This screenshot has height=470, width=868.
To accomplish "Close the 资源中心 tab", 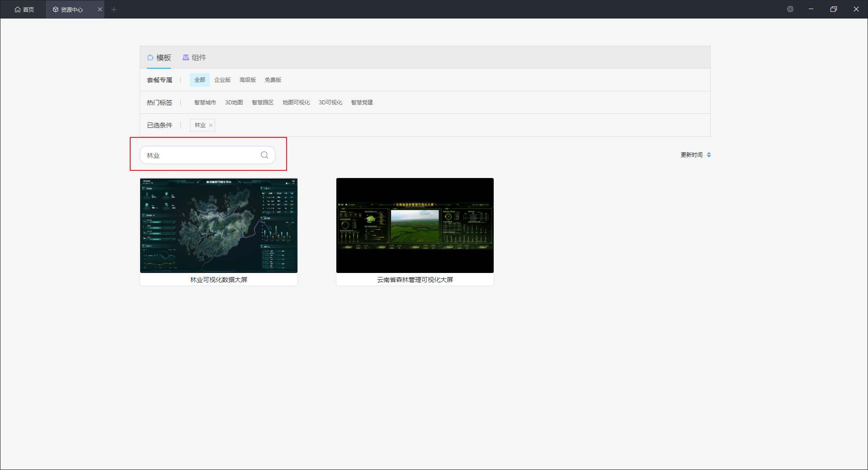I will (x=100, y=9).
